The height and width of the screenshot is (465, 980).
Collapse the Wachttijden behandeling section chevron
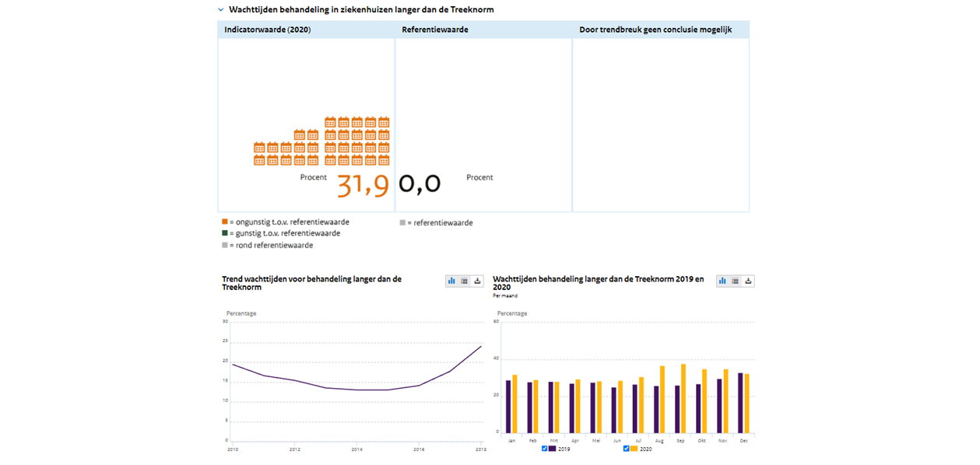[221, 10]
